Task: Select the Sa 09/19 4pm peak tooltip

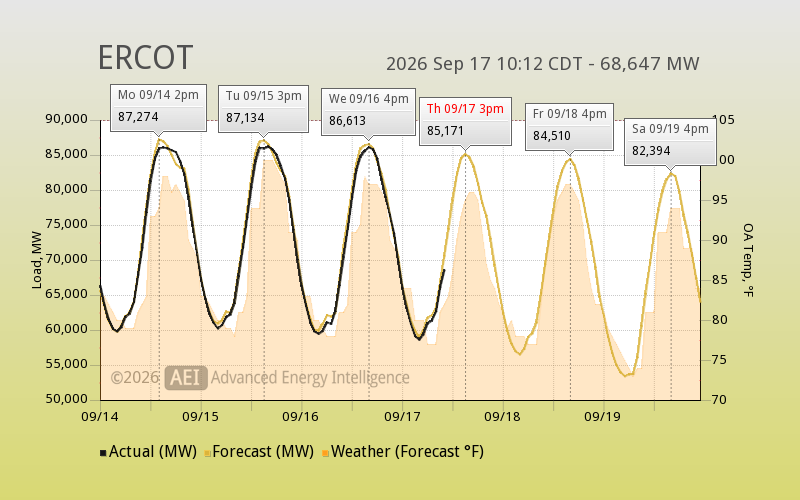Action: click(x=670, y=142)
